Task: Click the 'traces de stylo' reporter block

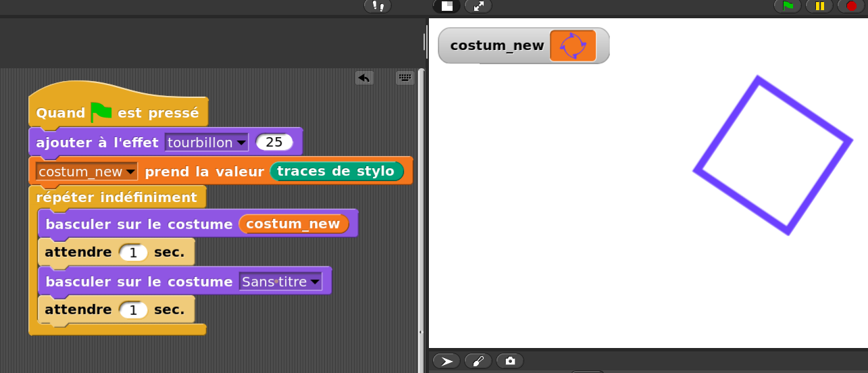Action: (x=336, y=172)
